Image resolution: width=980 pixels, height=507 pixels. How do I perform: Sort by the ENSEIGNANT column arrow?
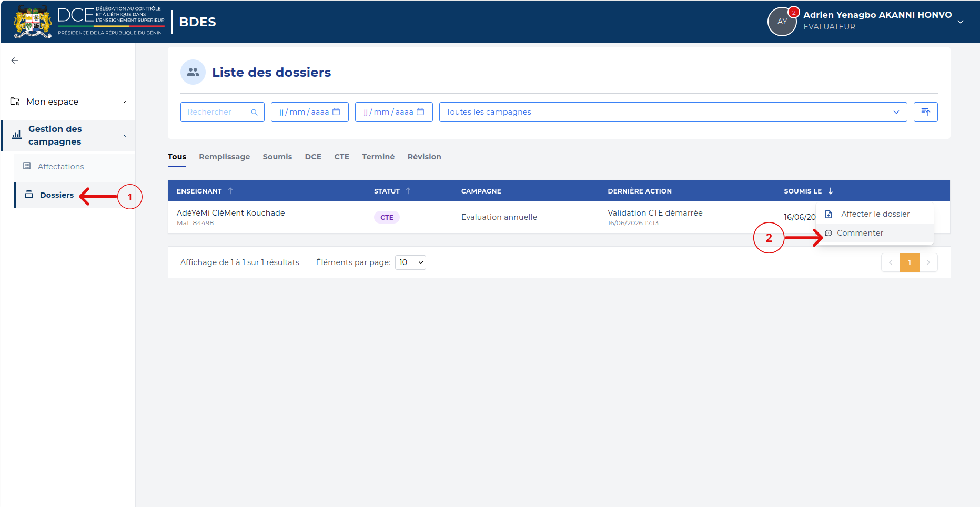230,191
